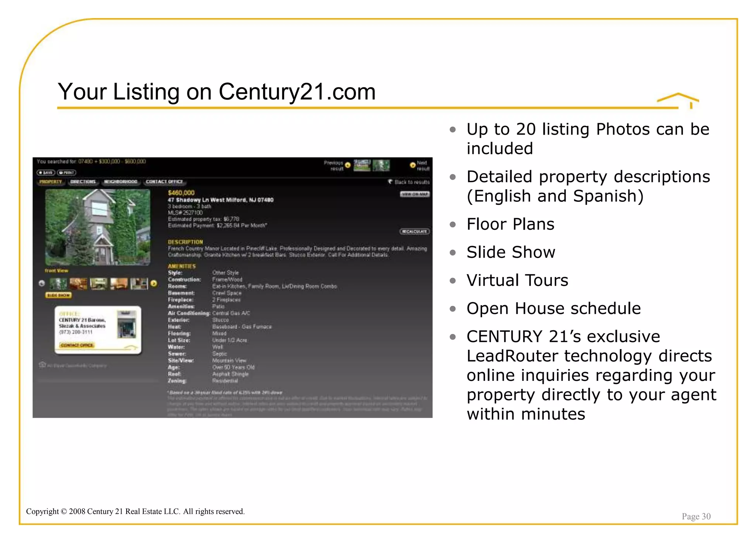
Task: Click the Page 30 label
Action: coord(696,516)
